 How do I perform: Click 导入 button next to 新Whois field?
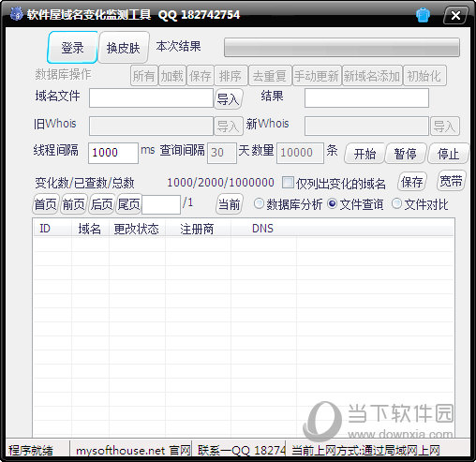pyautogui.click(x=445, y=127)
